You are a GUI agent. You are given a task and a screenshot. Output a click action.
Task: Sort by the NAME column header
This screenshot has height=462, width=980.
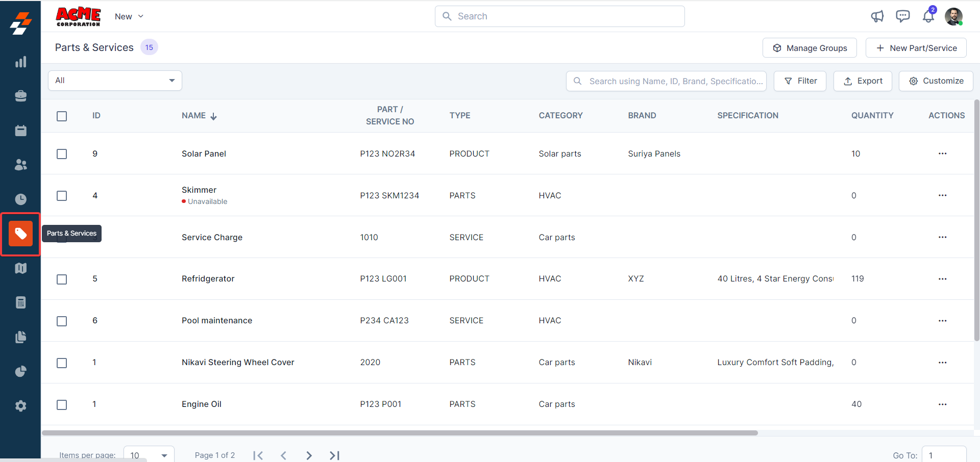pyautogui.click(x=194, y=116)
